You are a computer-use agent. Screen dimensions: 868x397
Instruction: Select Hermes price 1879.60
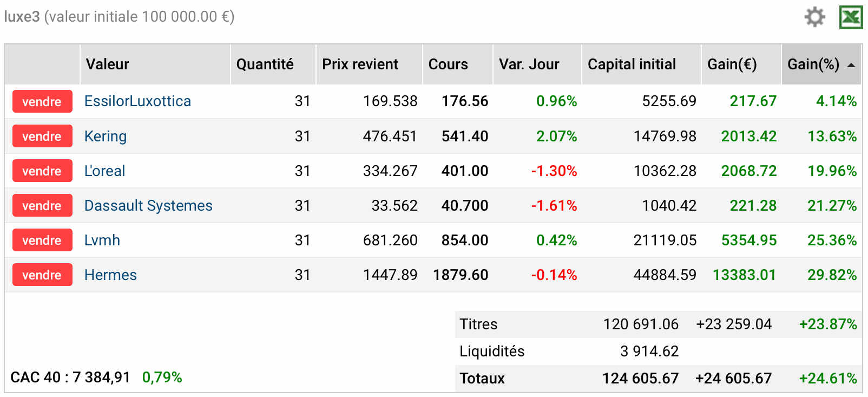(x=461, y=275)
